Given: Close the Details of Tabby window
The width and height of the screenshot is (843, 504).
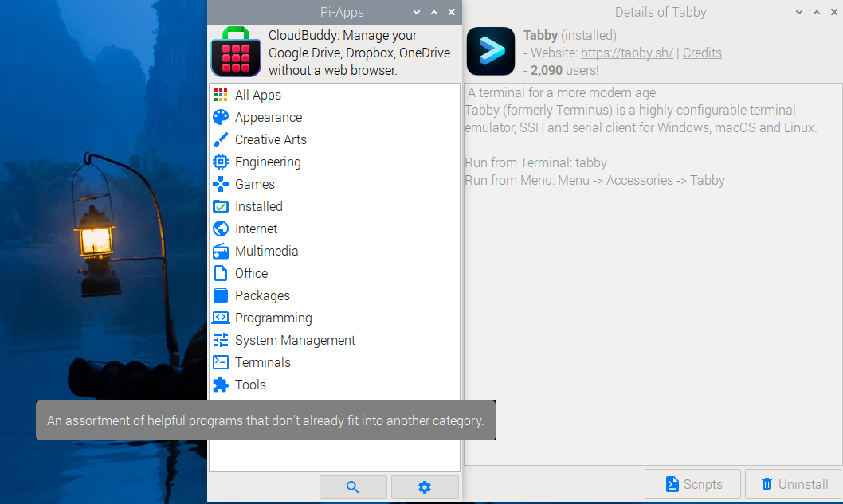Looking at the screenshot, I should [x=834, y=13].
